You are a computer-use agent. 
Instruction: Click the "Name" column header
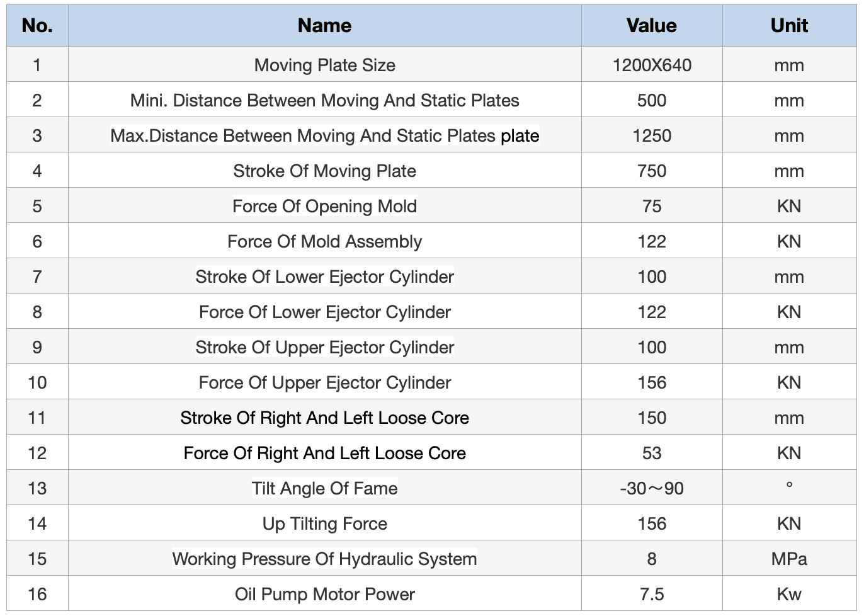pos(324,26)
